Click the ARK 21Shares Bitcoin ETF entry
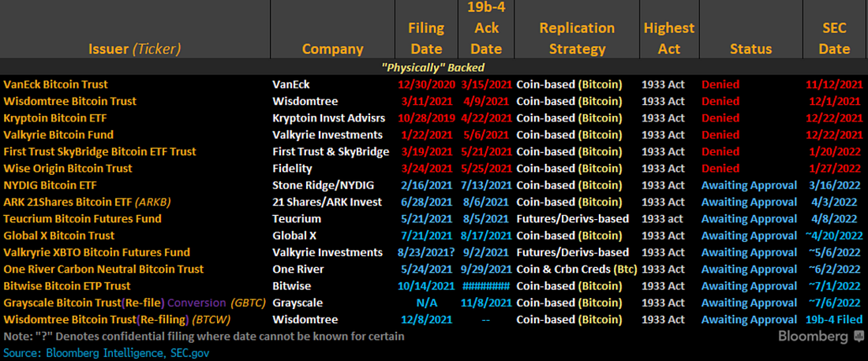868x361 pixels. coord(87,202)
